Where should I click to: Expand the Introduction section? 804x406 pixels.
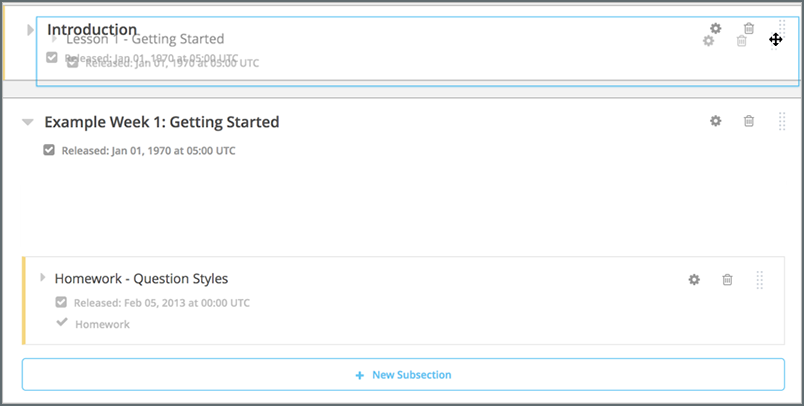30,30
